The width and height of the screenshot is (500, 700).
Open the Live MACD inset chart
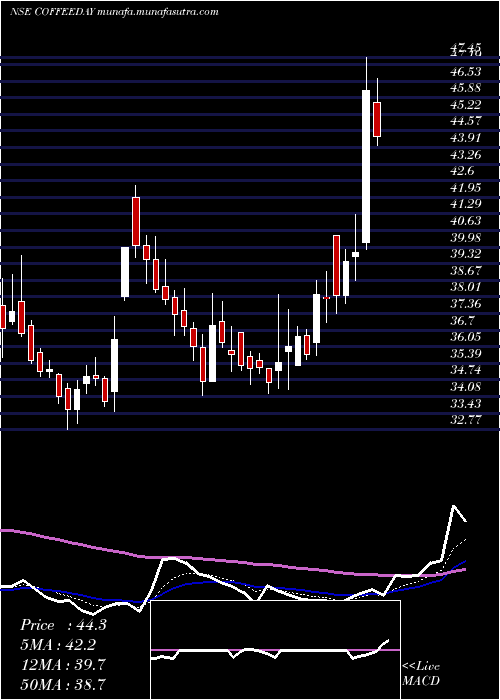coord(275,650)
